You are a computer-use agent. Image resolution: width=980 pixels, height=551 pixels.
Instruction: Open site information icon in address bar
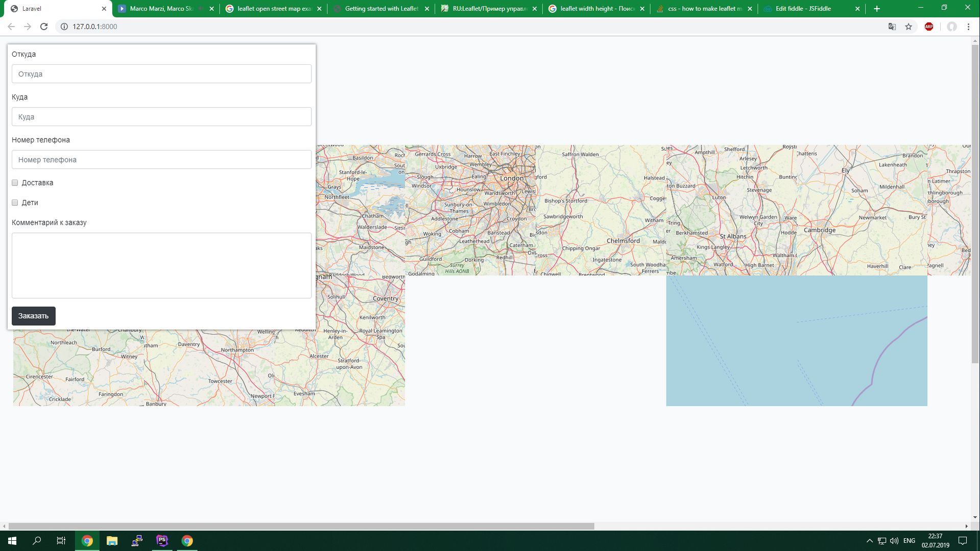coord(64,27)
